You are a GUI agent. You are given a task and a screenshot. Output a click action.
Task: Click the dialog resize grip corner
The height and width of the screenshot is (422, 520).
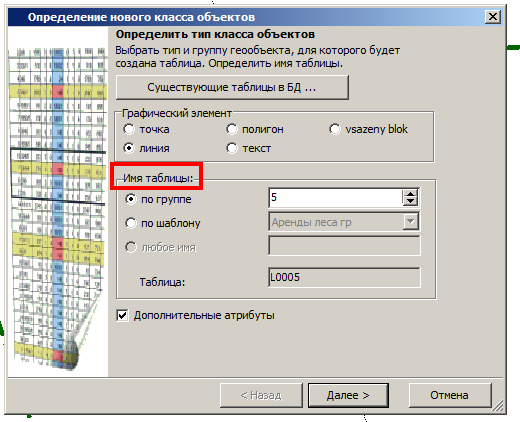coord(498,407)
